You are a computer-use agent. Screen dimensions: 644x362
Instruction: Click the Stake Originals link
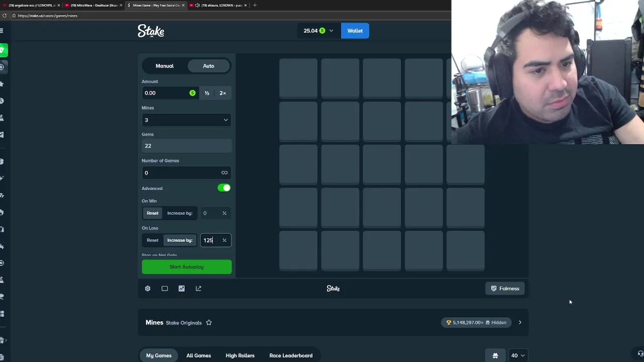[x=184, y=323]
